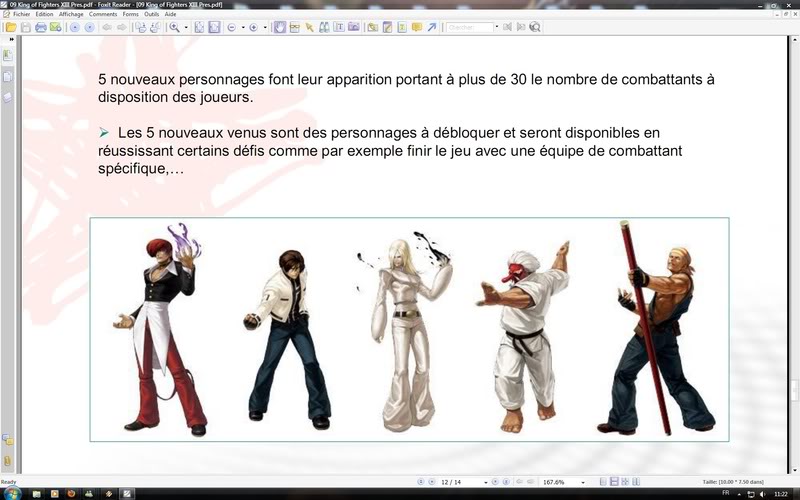Select the Hand tool
This screenshot has width=800, height=500.
[x=279, y=27]
